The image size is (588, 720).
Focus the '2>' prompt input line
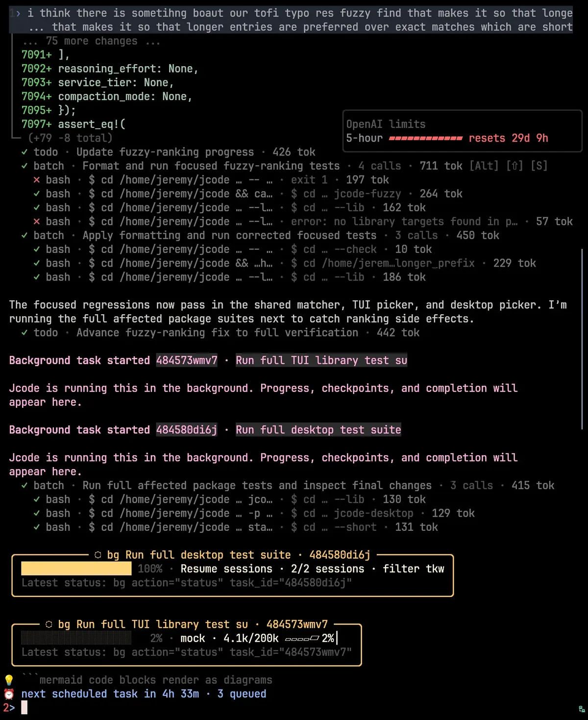294,708
